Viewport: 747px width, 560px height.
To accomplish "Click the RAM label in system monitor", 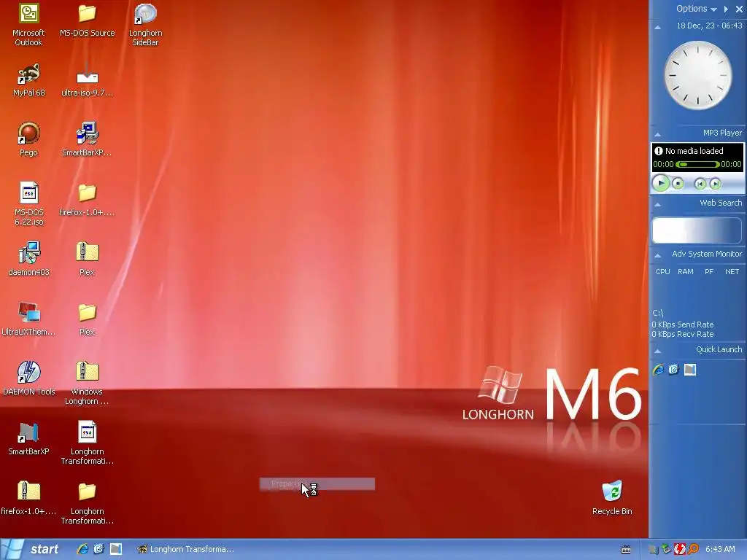I will point(686,271).
